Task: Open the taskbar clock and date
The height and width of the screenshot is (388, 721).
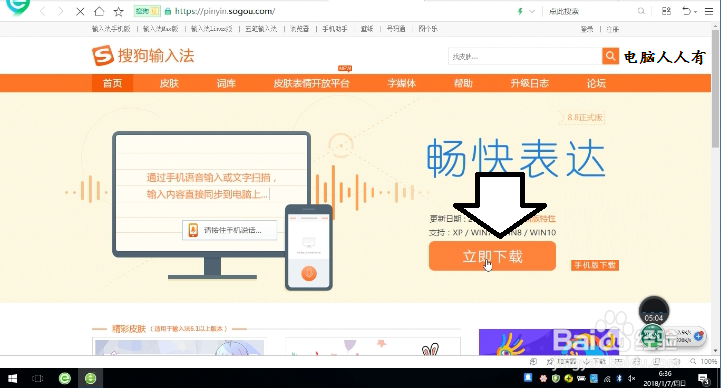Action: pos(665,378)
